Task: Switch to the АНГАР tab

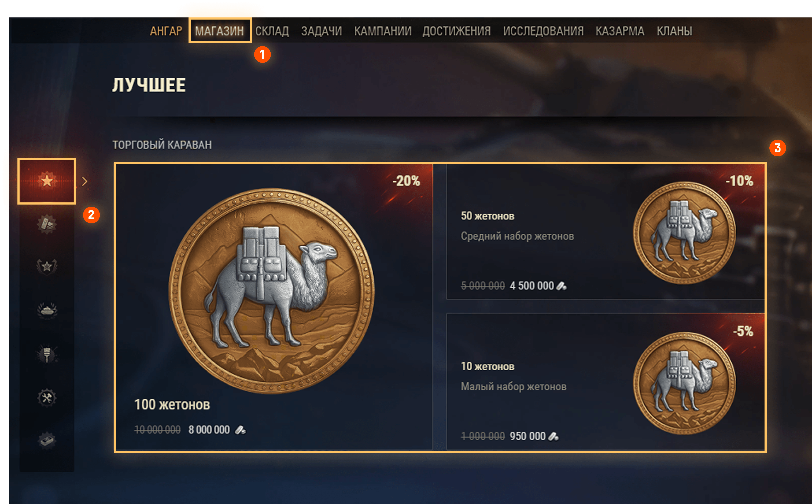Action: tap(166, 31)
